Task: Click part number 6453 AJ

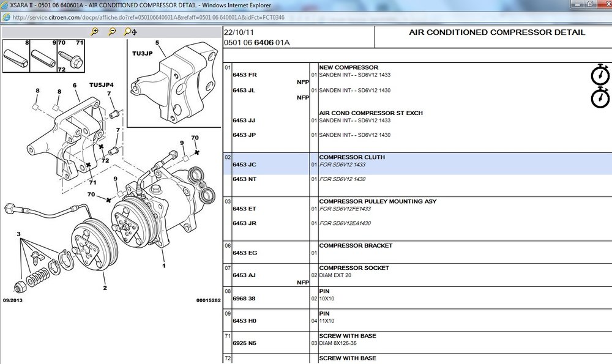Action: [x=244, y=275]
